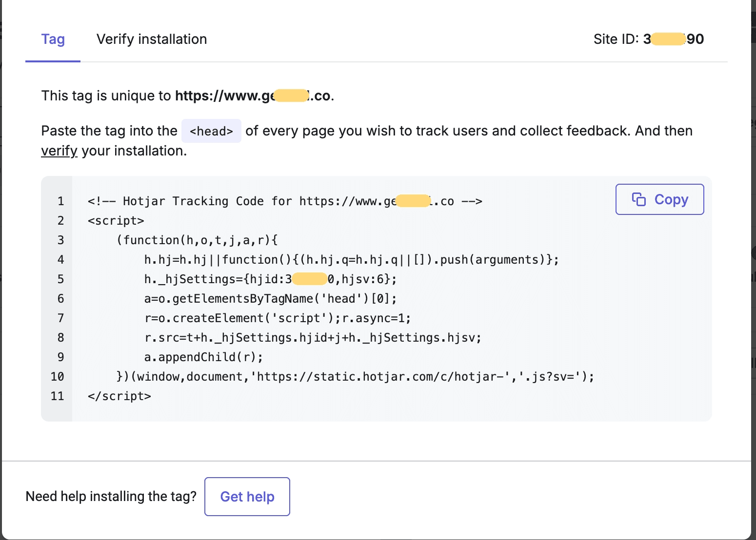The width and height of the screenshot is (756, 540).
Task: Click the Get help button
Action: click(247, 497)
